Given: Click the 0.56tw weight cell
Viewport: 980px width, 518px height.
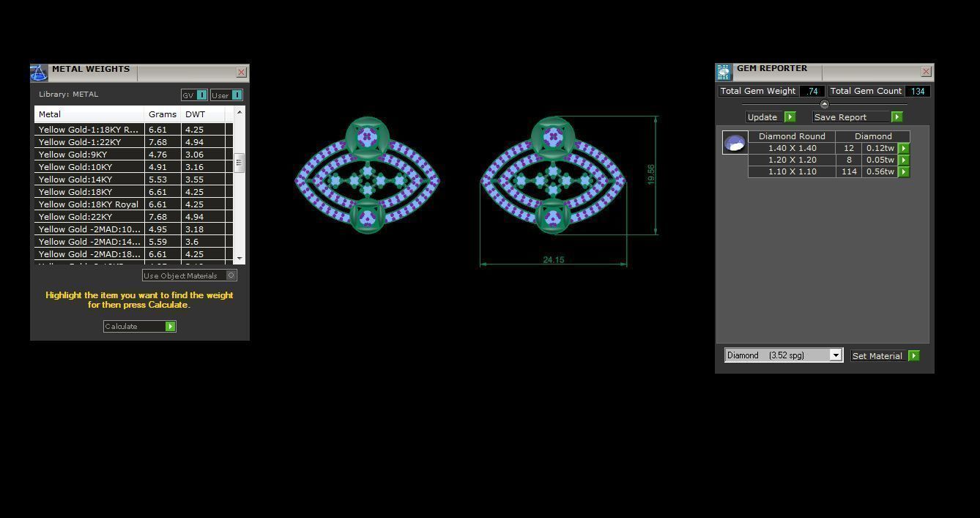Looking at the screenshot, I should pos(880,171).
